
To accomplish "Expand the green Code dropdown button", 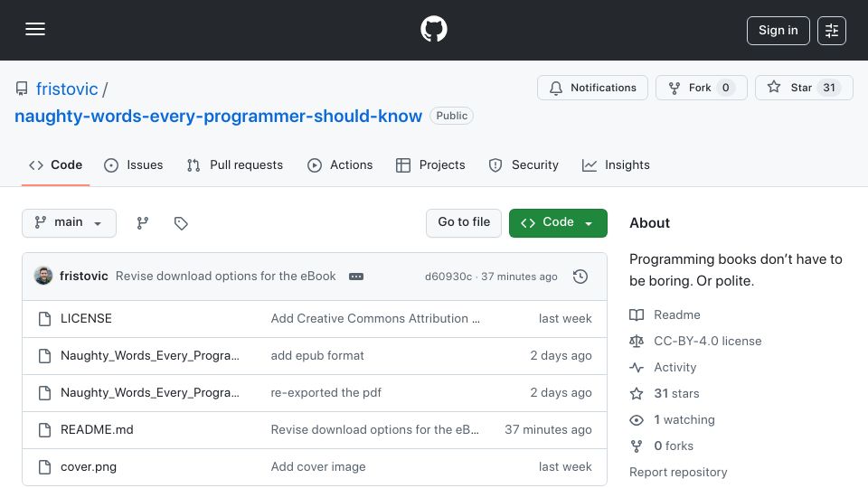I will [x=558, y=223].
